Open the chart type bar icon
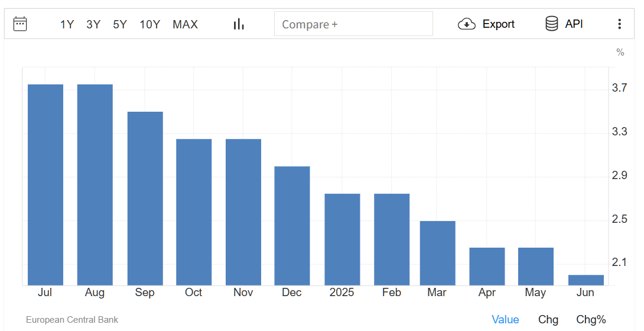The width and height of the screenshot is (644, 331). click(x=239, y=24)
